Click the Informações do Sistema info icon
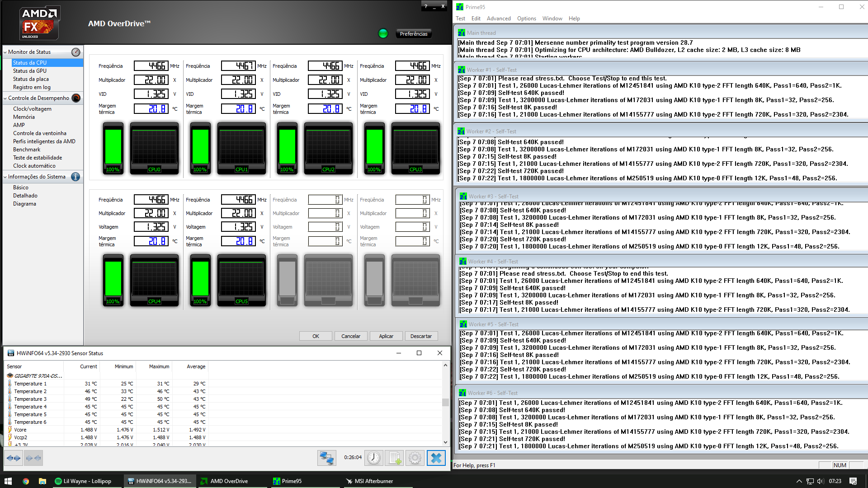 pos(75,177)
